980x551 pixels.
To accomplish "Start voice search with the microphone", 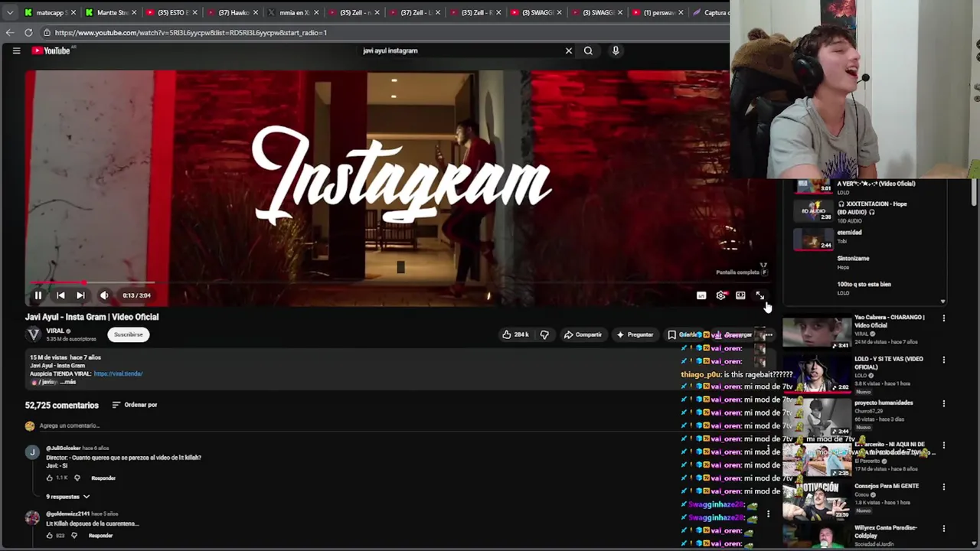I will [616, 51].
